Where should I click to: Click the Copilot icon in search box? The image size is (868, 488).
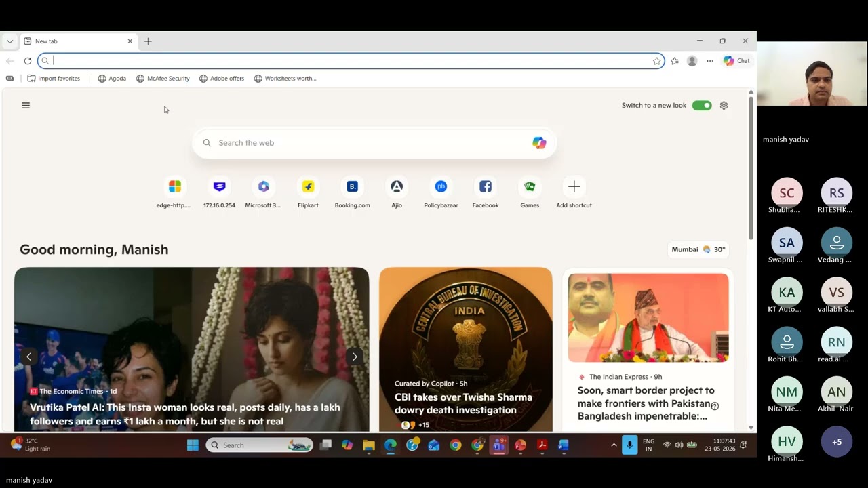539,143
